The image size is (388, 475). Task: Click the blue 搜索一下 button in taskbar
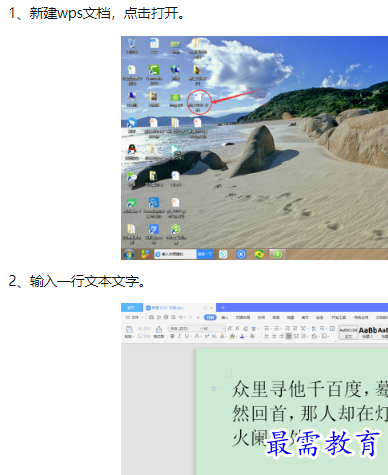pyautogui.click(x=205, y=254)
